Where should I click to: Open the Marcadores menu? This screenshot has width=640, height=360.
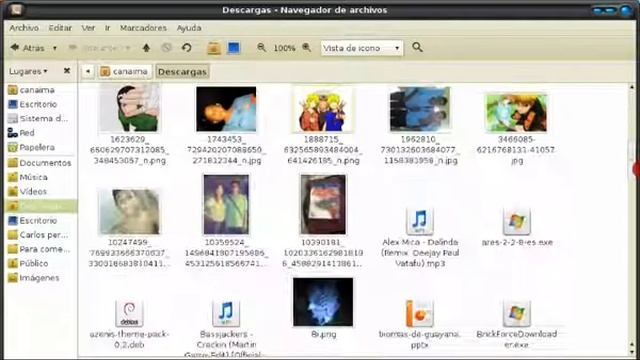143,28
